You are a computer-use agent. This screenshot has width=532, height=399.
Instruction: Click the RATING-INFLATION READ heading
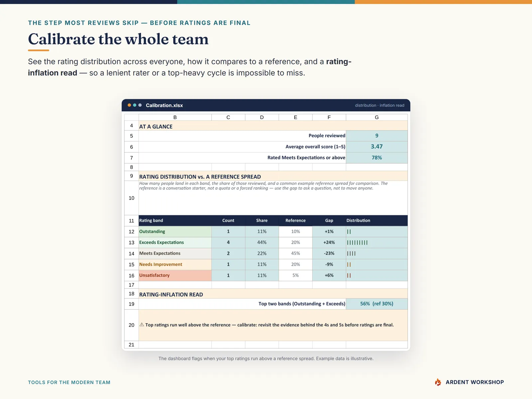[171, 294]
